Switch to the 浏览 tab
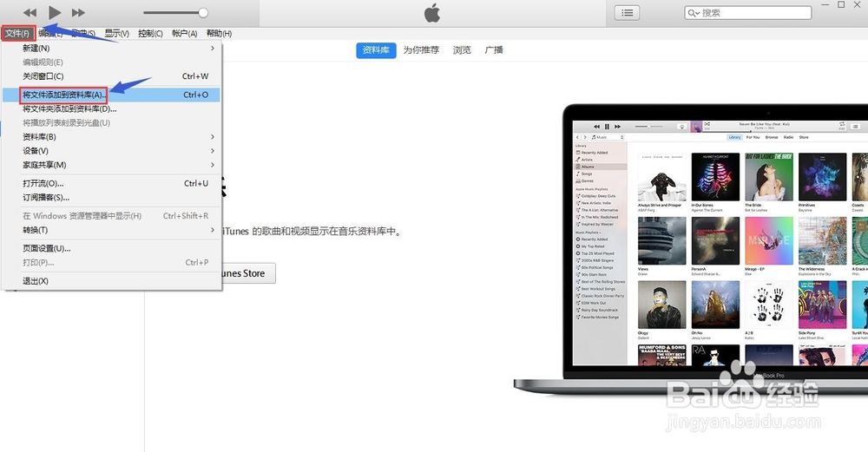The image size is (868, 452). click(462, 49)
